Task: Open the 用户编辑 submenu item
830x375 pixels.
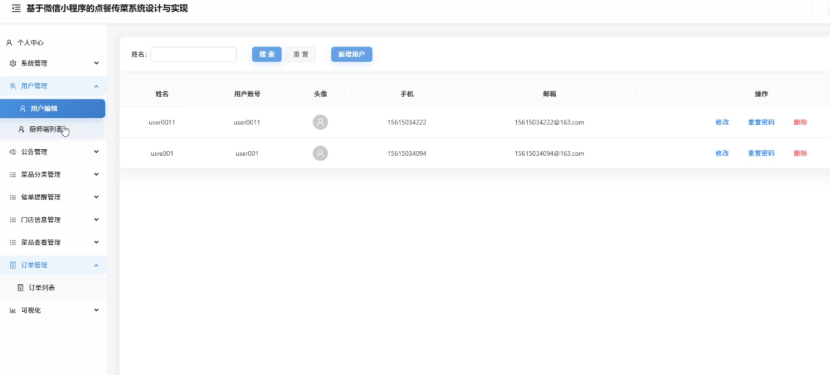Action: coord(52,109)
